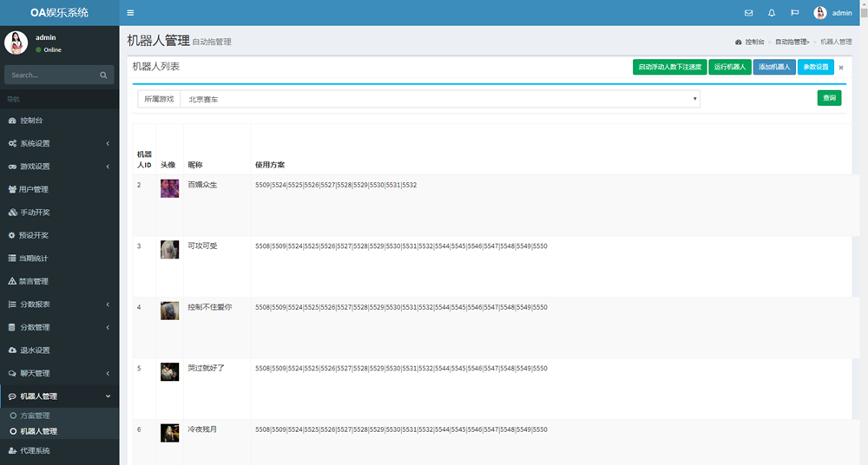Open 用户管理 in the sidebar

33,189
